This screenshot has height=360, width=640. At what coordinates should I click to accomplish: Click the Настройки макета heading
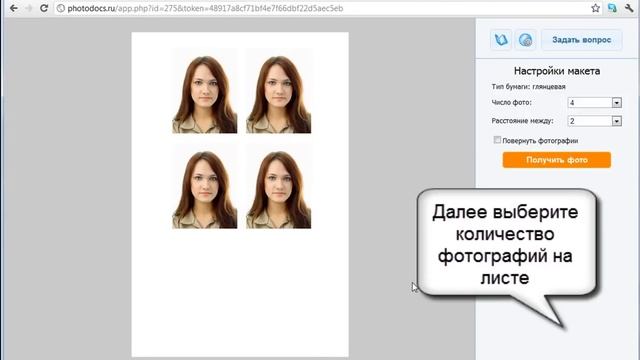click(x=557, y=71)
